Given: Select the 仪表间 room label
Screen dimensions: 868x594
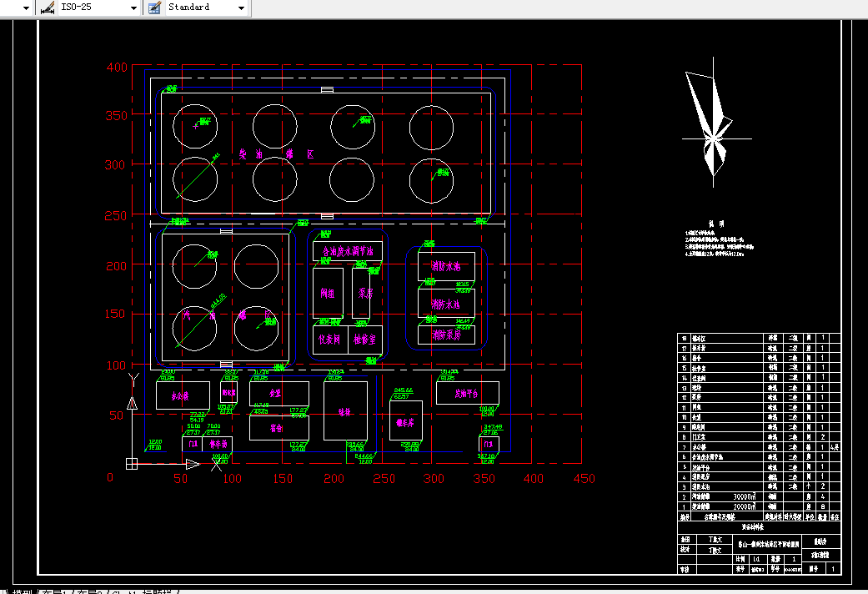Looking at the screenshot, I should (329, 339).
